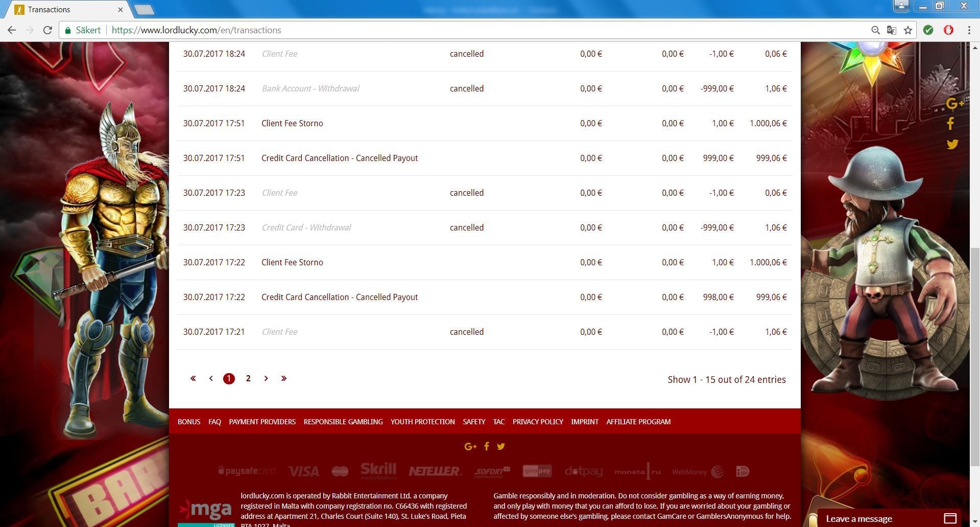Expand the Leave a message chat widget

[x=890, y=518]
